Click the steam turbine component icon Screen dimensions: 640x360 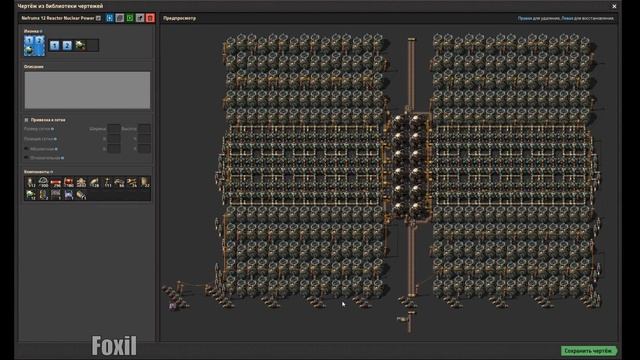pyautogui.click(x=81, y=182)
